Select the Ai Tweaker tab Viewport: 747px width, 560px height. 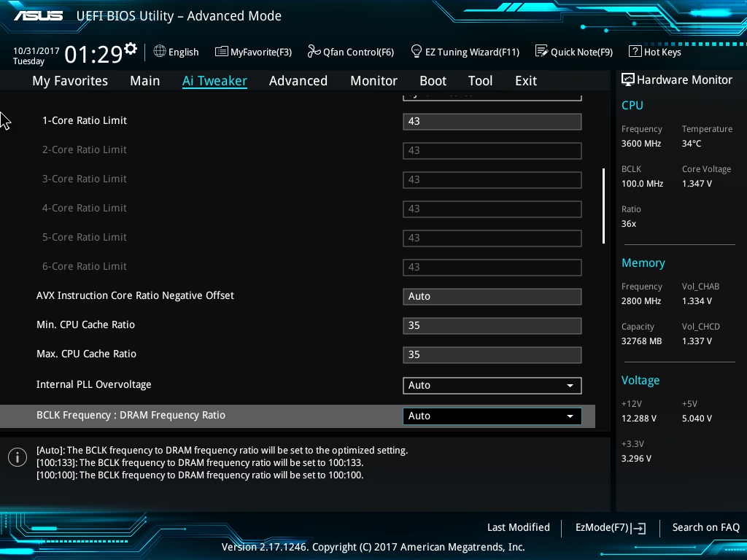[x=214, y=81]
